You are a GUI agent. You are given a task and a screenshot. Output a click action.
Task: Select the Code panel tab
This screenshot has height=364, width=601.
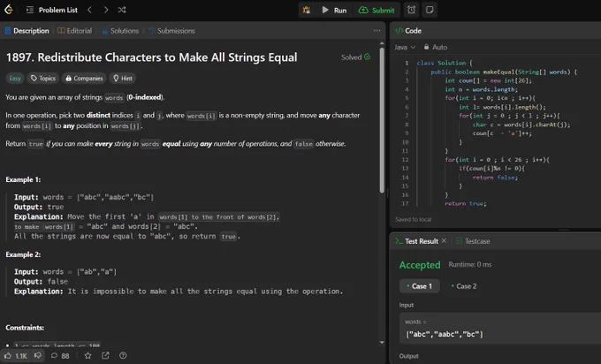point(408,31)
